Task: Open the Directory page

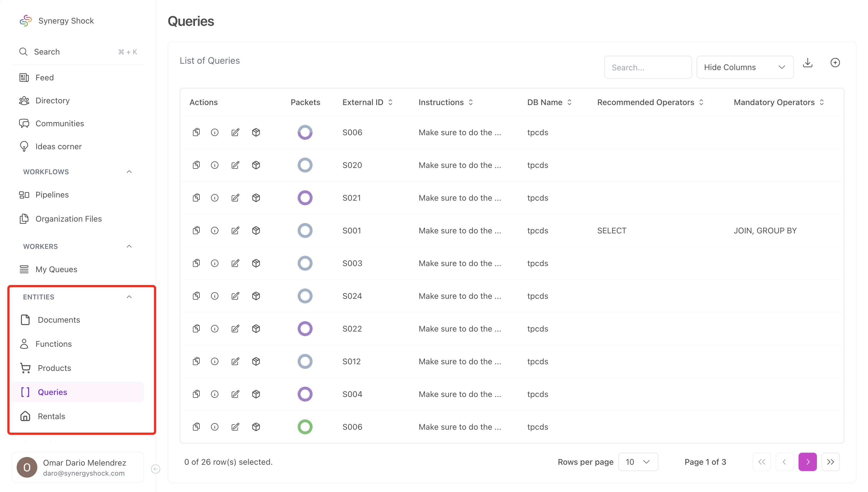Action: point(78,100)
